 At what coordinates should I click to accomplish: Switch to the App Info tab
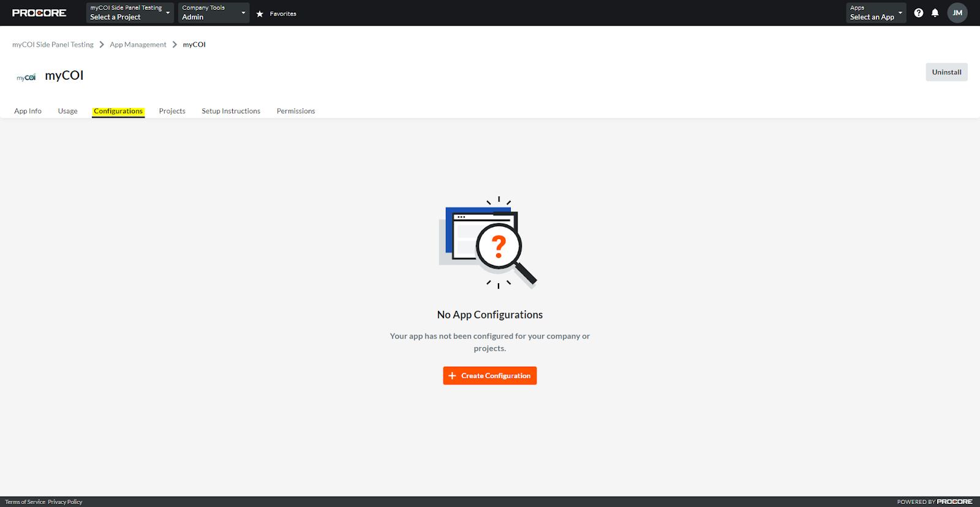pyautogui.click(x=28, y=111)
